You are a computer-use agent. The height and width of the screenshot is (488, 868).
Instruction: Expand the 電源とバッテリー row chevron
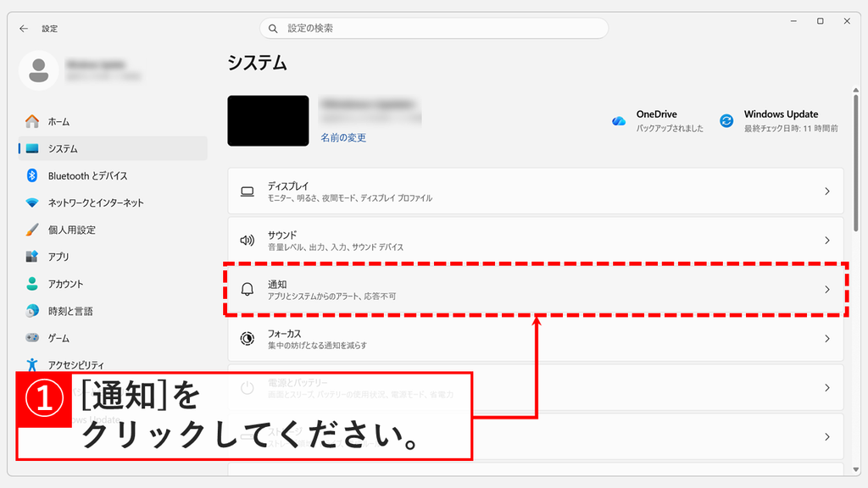[x=827, y=388]
